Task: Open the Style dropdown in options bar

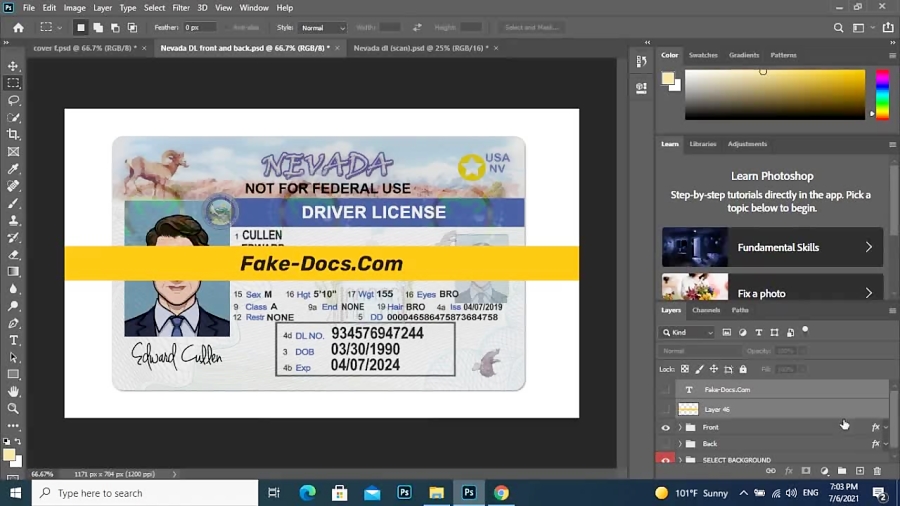Action: 323,28
